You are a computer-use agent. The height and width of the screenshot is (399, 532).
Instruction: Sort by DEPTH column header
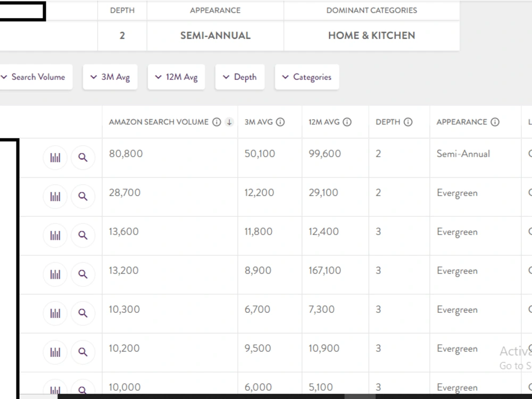pyautogui.click(x=388, y=122)
